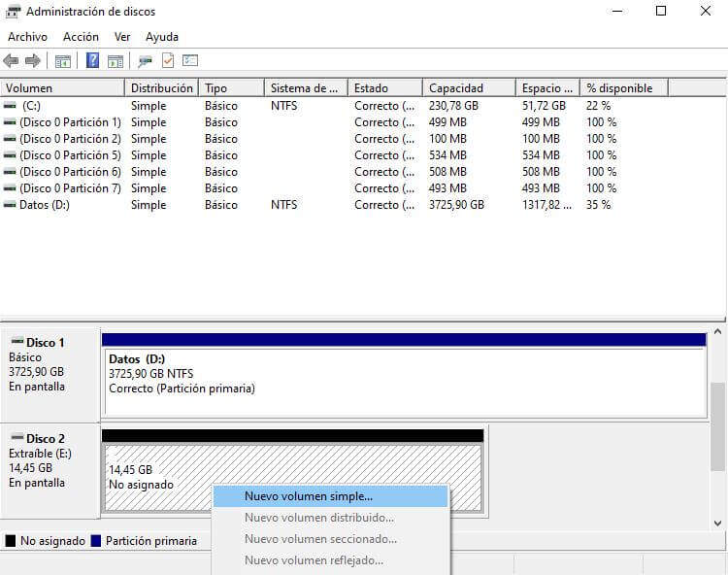Screen dimensions: 728x575
Task: Click the Partición primaria legend label
Action: click(151, 541)
